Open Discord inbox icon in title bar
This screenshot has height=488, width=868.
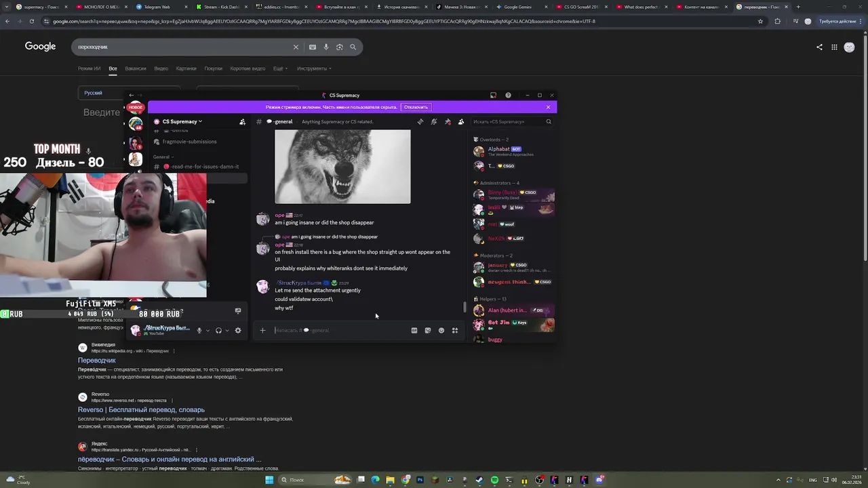click(493, 96)
